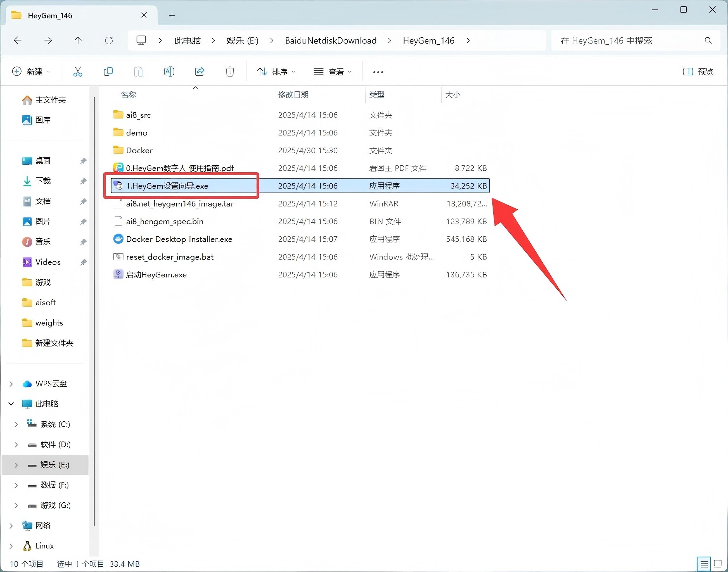The width and height of the screenshot is (728, 572).
Task: Click the Rename icon in toolbar
Action: pyautogui.click(x=169, y=72)
